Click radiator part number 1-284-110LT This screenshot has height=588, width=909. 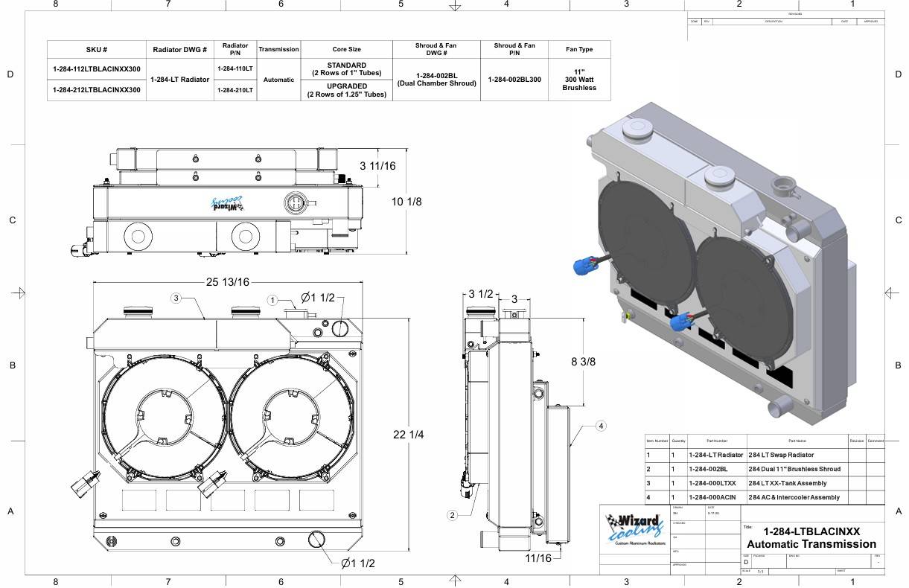pyautogui.click(x=235, y=69)
